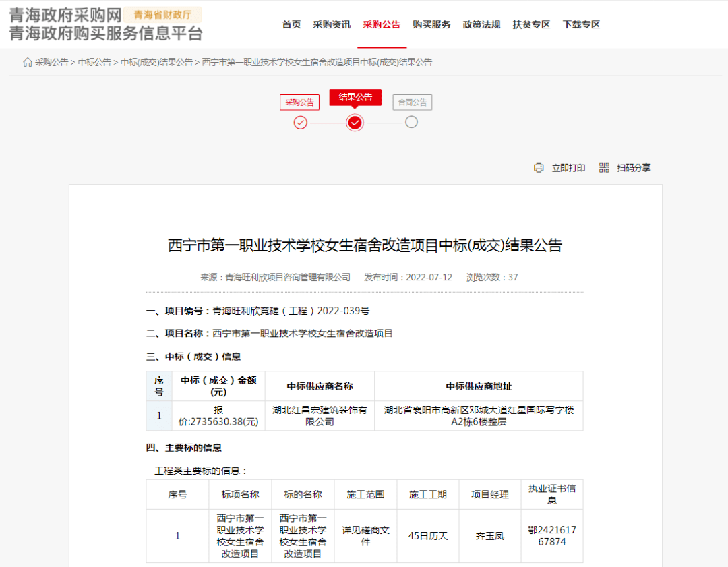
Task: Click the 立即打印 print button
Action: click(568, 168)
